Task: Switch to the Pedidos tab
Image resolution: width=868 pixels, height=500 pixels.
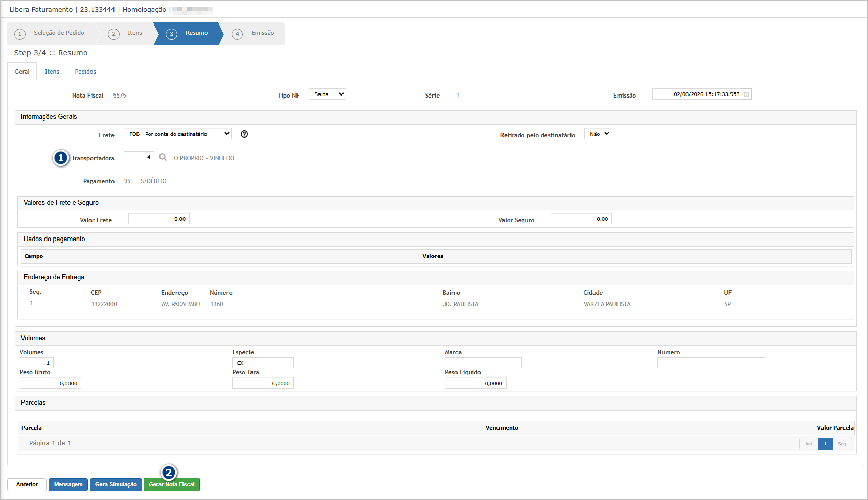Action: pyautogui.click(x=85, y=72)
